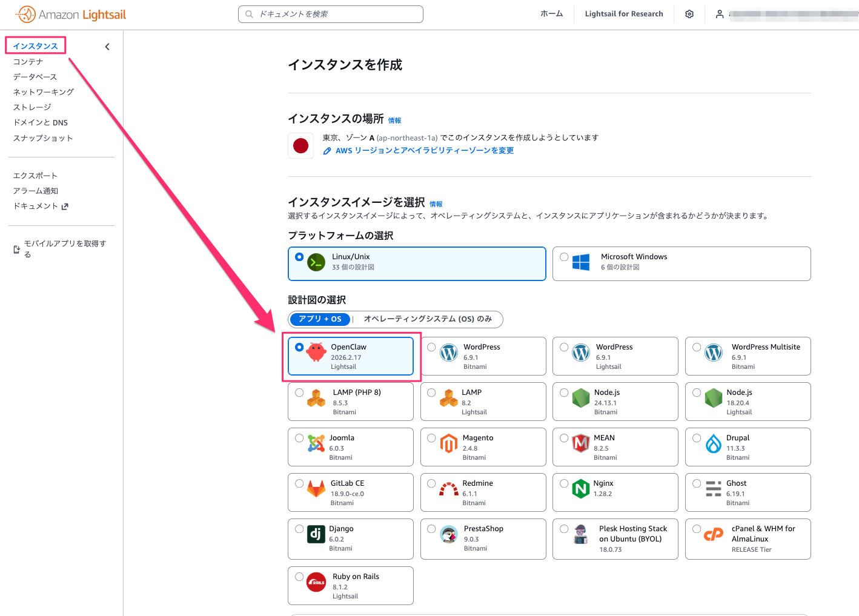Click the Ruby on Rails icon
The height and width of the screenshot is (616, 859).
click(316, 582)
